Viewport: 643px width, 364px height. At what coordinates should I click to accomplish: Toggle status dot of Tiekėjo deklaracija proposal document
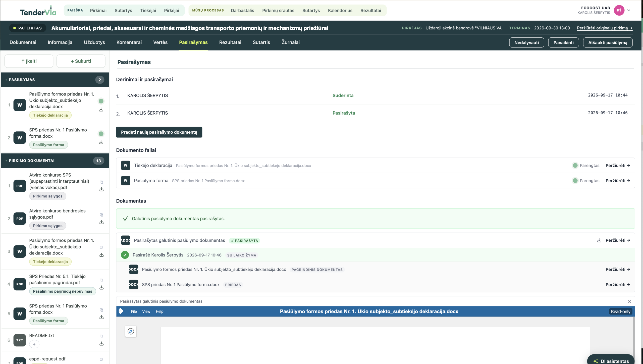(x=101, y=101)
